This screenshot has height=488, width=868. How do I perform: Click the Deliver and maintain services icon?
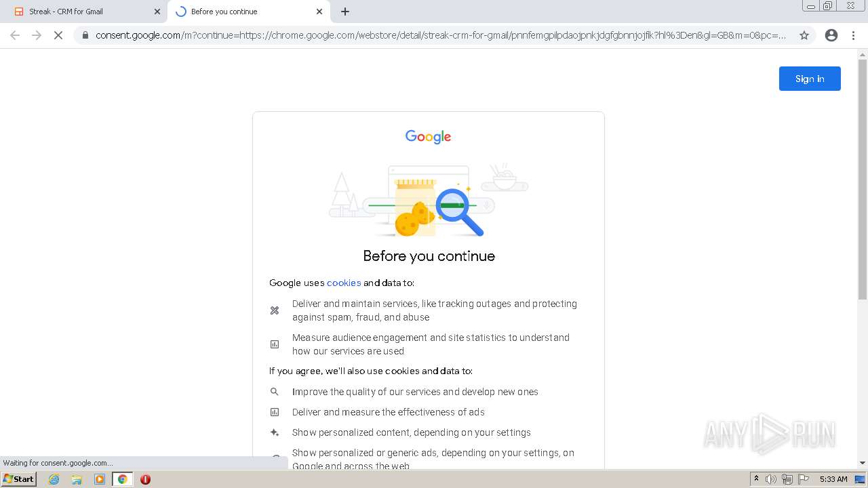click(275, 310)
